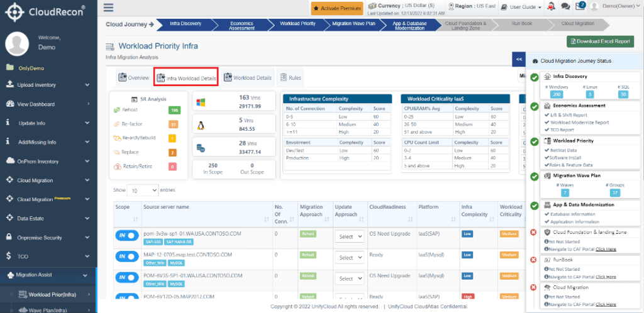Image resolution: width=644 pixels, height=313 pixels.
Task: Open the hamburger menu icon
Action: pyautogui.click(x=109, y=8)
